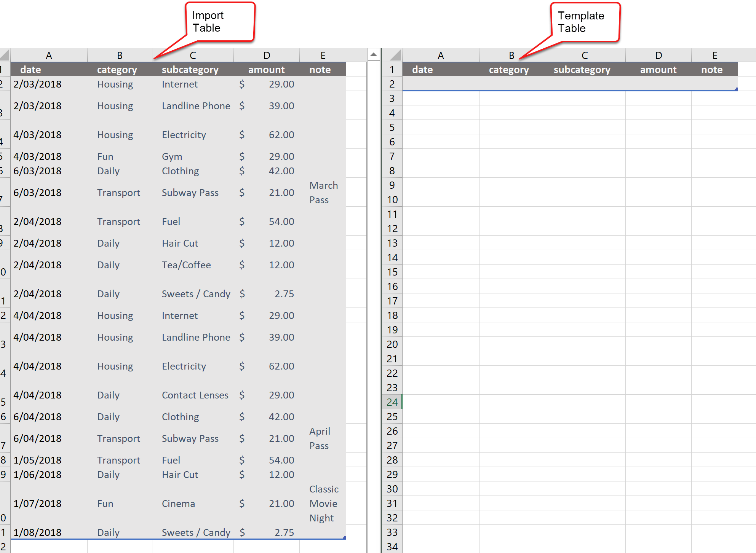Select the Classic Movie Night note cell
Viewport: 756px width, 553px height.
pyautogui.click(x=323, y=503)
